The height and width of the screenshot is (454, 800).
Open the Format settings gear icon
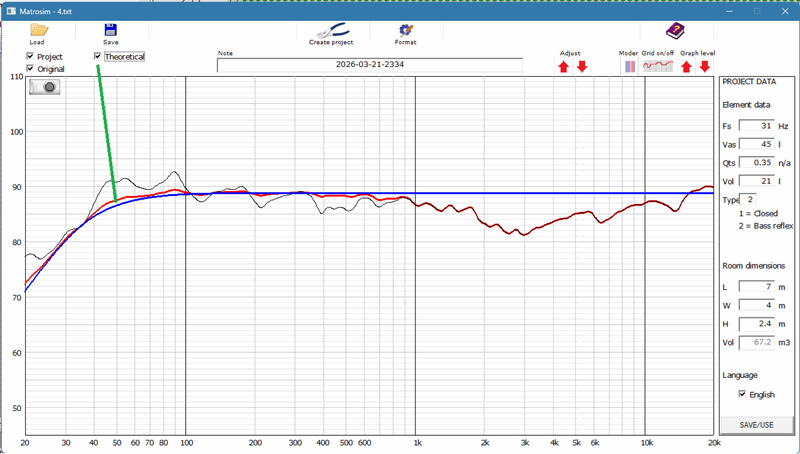point(405,30)
